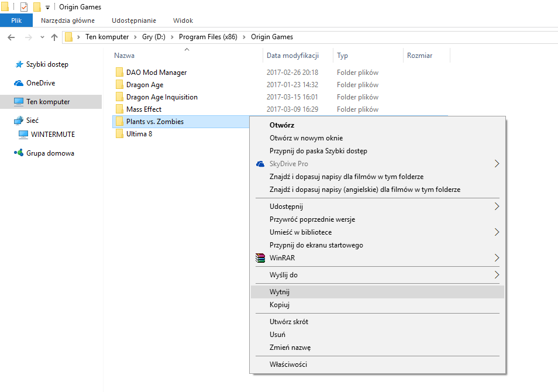Expand chevron after Program Files (x86) in path
This screenshot has height=392, width=558.
244,37
